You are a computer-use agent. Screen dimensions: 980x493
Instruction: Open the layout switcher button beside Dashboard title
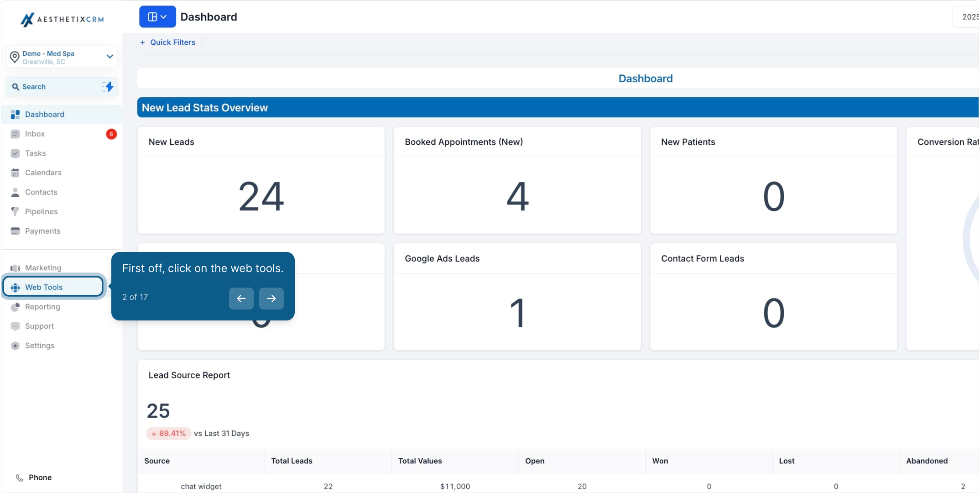coord(157,17)
